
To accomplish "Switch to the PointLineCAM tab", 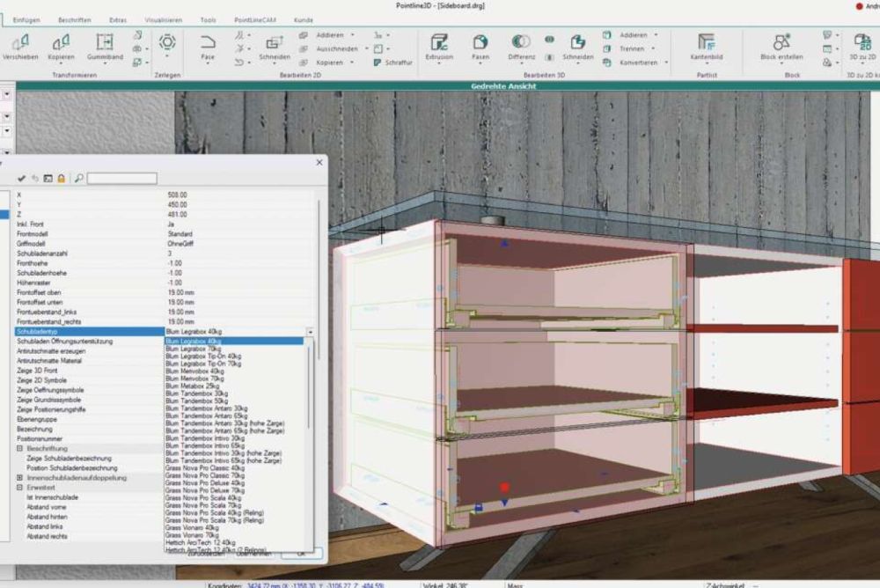I will [x=256, y=19].
